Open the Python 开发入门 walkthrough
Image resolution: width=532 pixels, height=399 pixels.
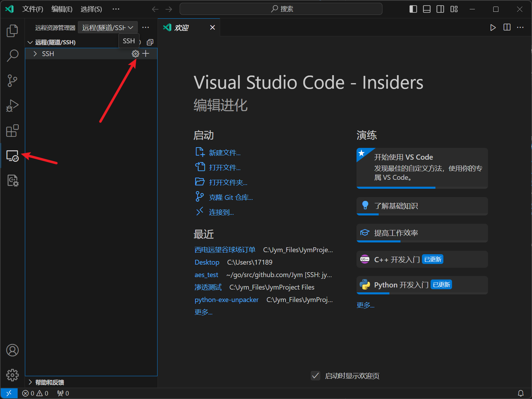(422, 285)
